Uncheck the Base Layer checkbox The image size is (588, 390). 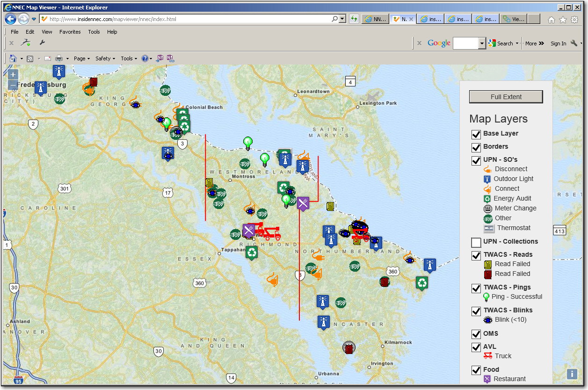[476, 134]
